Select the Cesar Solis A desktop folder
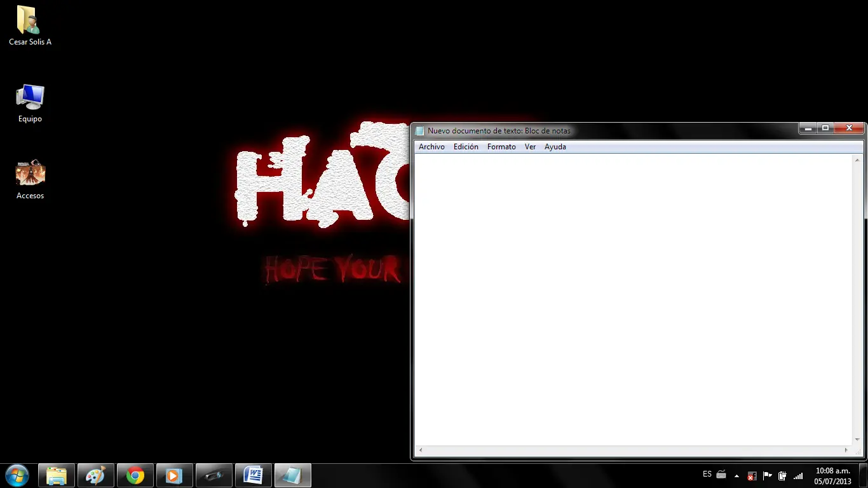 tap(30, 26)
